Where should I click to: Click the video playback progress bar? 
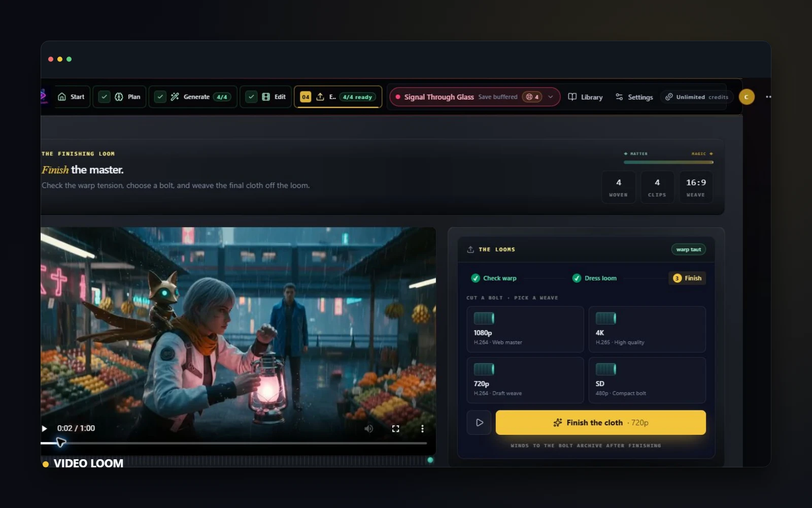click(x=234, y=443)
